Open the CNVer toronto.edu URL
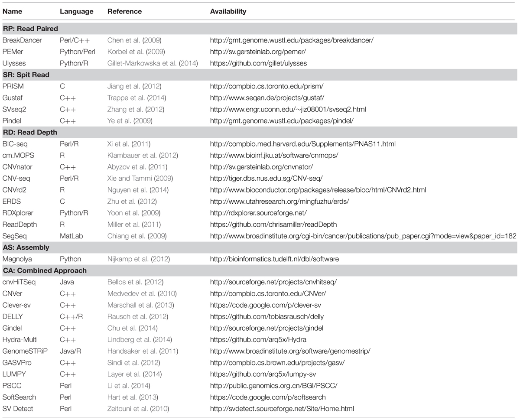The width and height of the screenshot is (520, 420). point(268,293)
